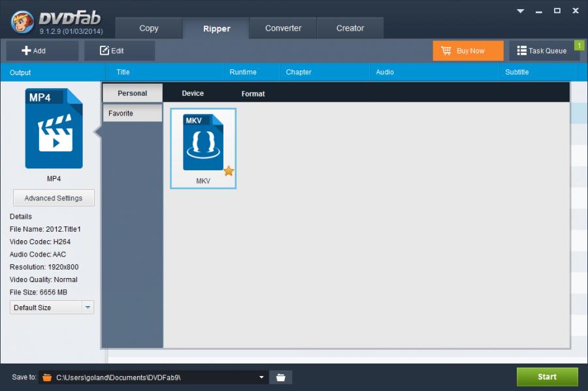Click the MP4 output profile icon

click(x=54, y=129)
